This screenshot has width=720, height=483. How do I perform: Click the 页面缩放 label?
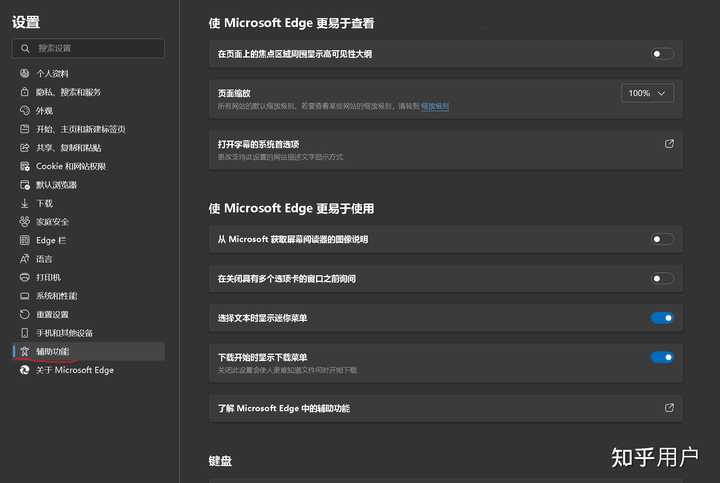coord(234,93)
